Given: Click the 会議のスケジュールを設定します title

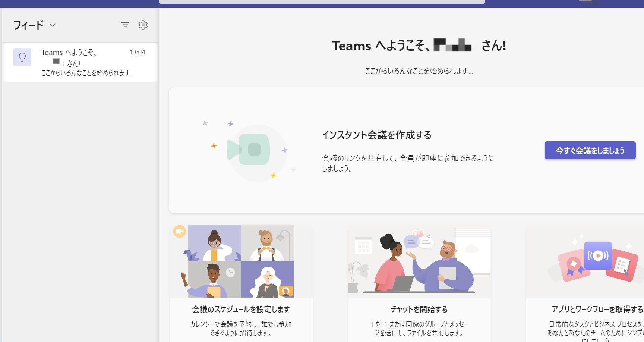Looking at the screenshot, I should point(241,309).
